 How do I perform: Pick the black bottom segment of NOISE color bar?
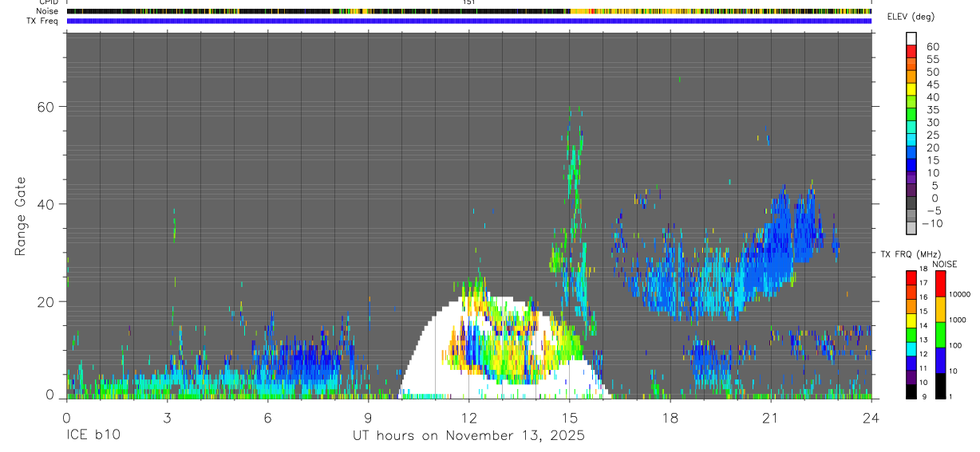click(x=940, y=386)
